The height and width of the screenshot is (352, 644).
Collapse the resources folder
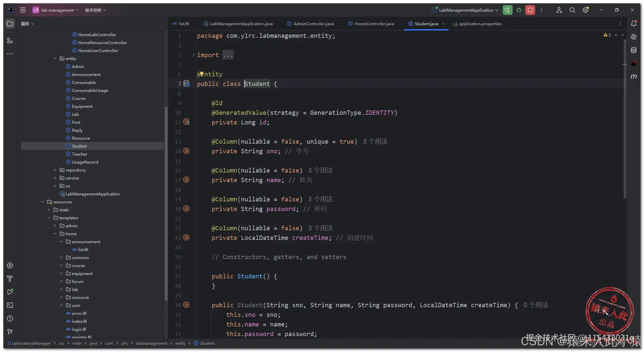42,202
